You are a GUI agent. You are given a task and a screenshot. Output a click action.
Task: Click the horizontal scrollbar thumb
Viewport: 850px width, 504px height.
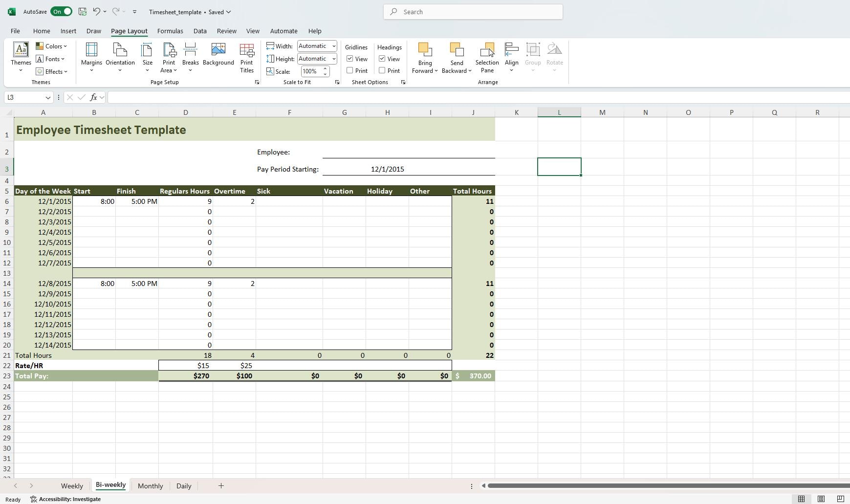pos(669,485)
